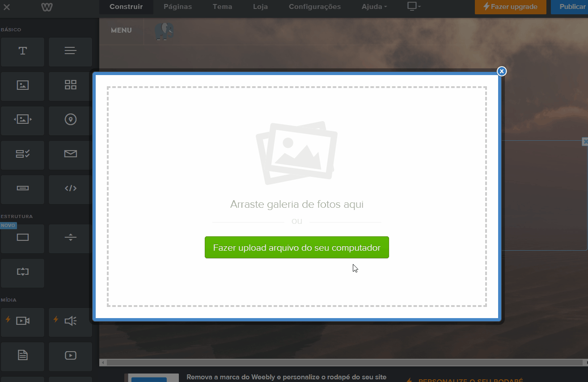Open the Páginas tab
The width and height of the screenshot is (588, 382).
tap(178, 7)
